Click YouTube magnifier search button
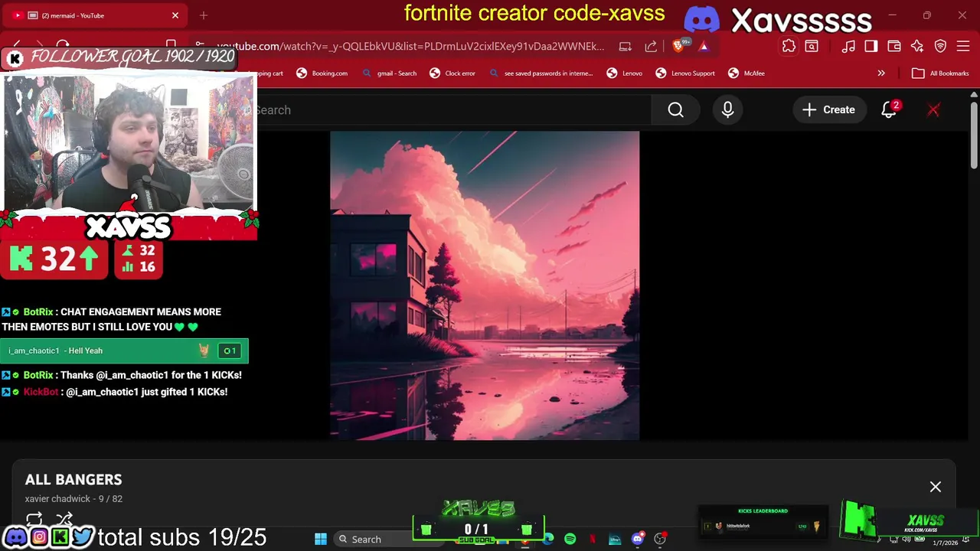Image resolution: width=980 pixels, height=551 pixels. [675, 110]
